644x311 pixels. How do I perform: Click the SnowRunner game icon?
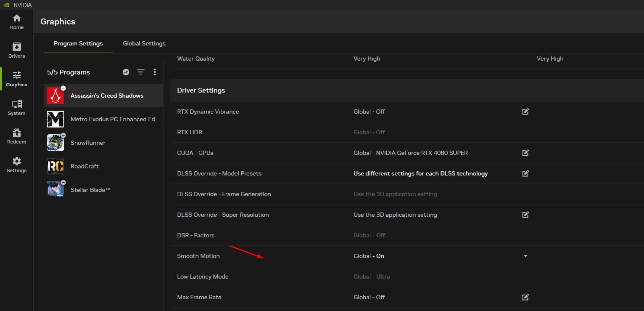point(55,143)
